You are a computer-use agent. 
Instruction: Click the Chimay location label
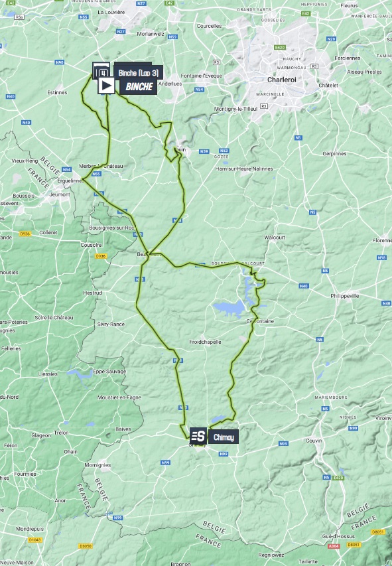(224, 437)
